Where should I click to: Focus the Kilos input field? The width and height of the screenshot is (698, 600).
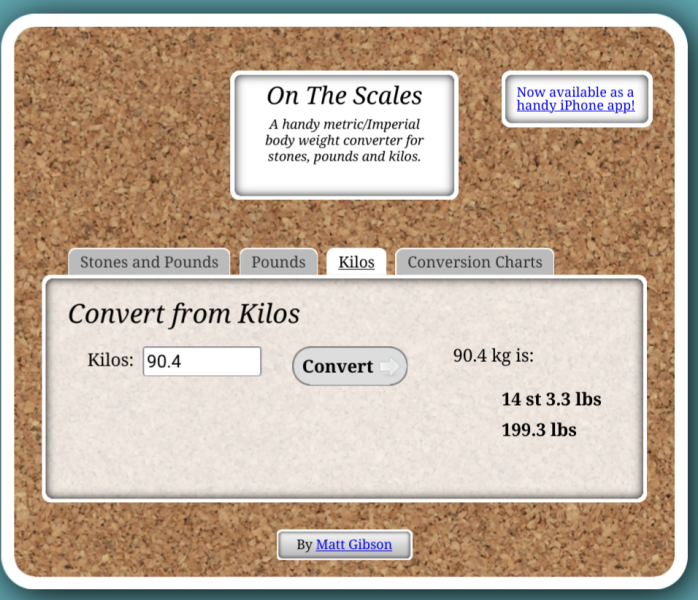click(x=202, y=362)
